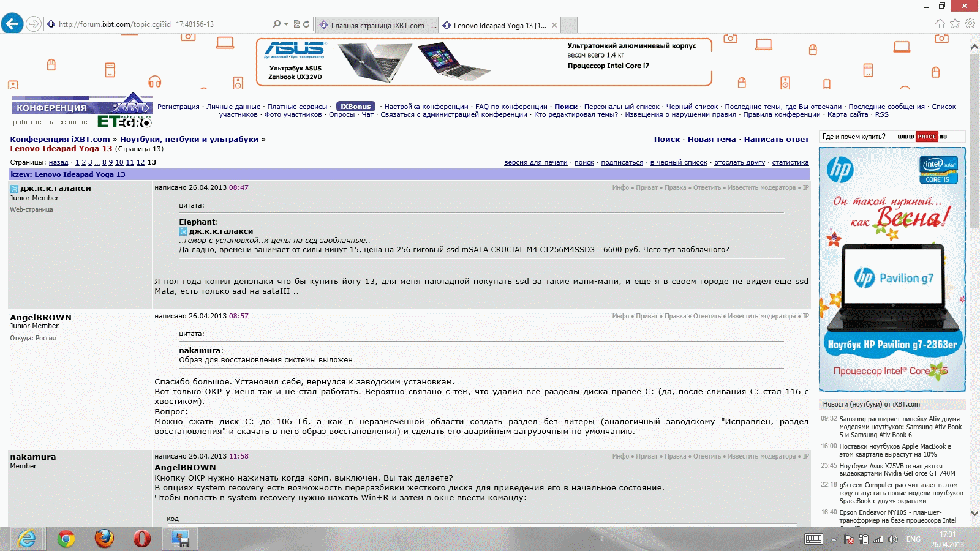The image size is (980, 551).
Task: Click the ETegro server logo
Action: point(124,121)
